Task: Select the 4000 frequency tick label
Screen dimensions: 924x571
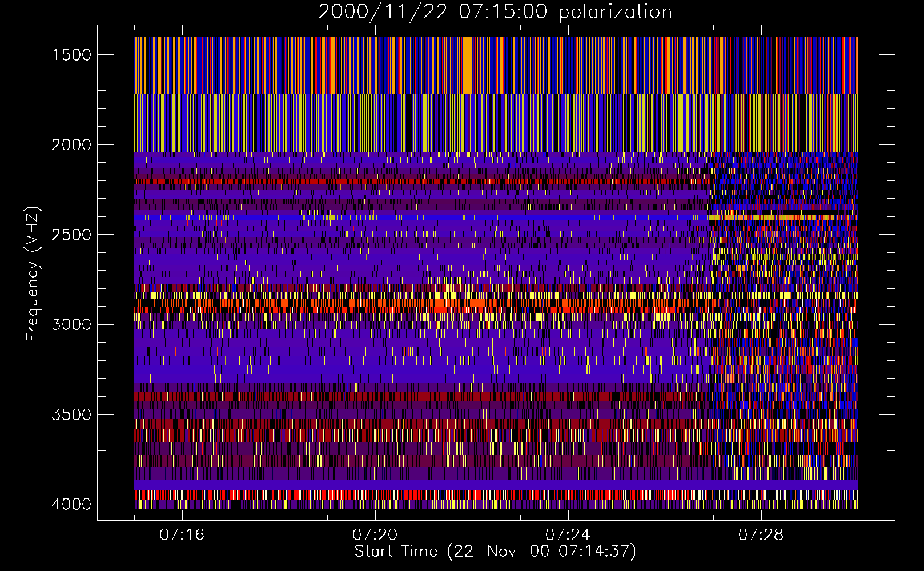Action: [x=71, y=504]
